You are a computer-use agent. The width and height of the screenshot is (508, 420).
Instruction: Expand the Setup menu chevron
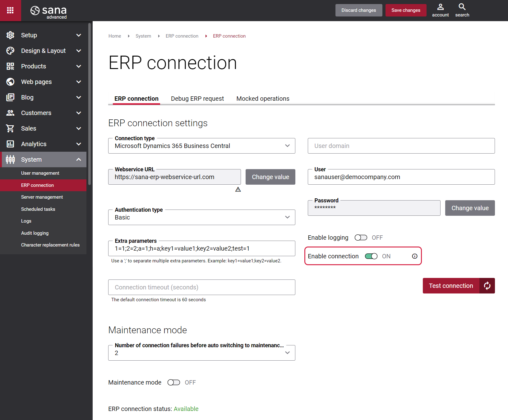click(79, 35)
